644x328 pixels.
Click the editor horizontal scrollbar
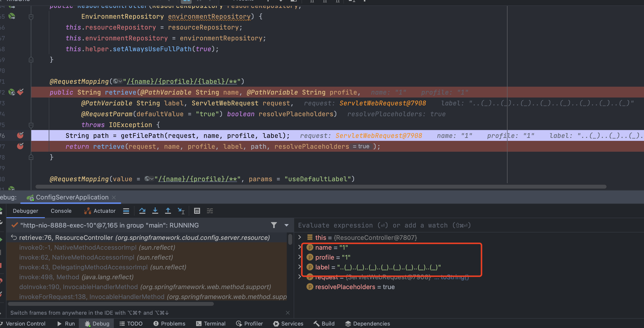pos(321,187)
